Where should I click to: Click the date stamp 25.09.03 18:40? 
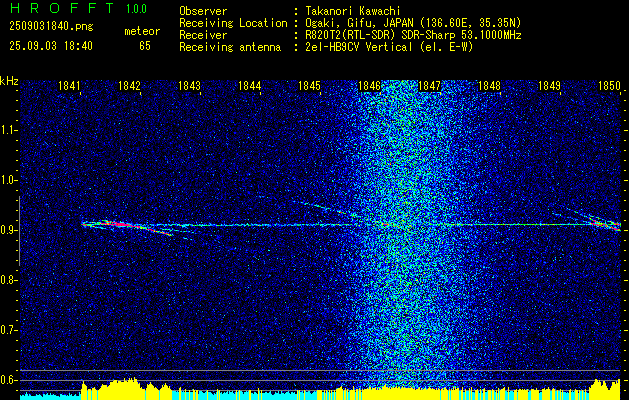(51, 46)
